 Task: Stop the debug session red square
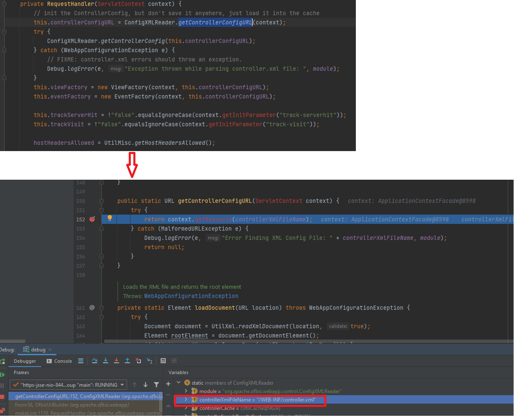pyautogui.click(x=2, y=397)
